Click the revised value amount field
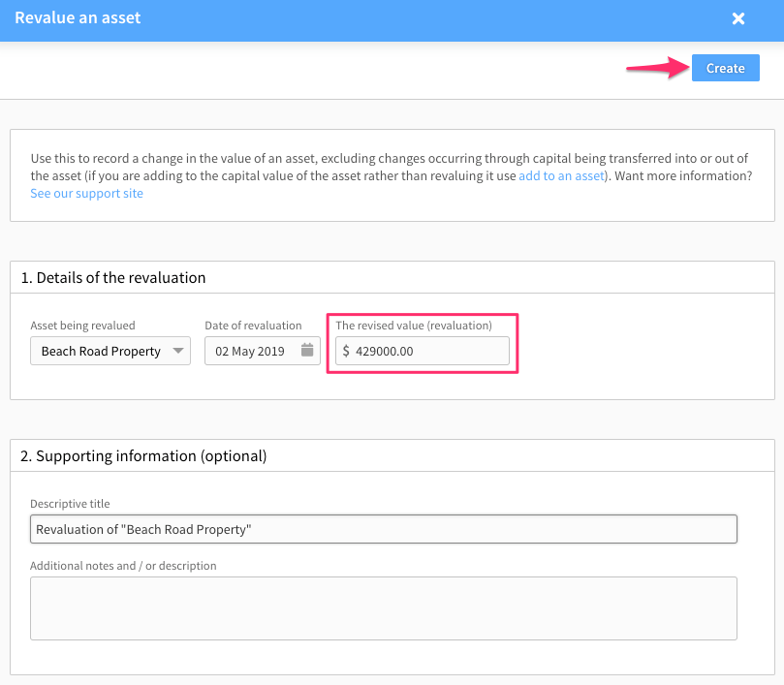Image resolution: width=784 pixels, height=685 pixels. (423, 351)
